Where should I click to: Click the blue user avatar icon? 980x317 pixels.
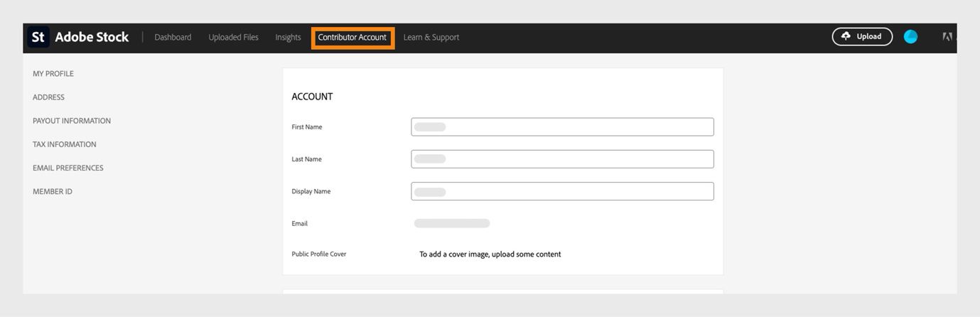910,37
